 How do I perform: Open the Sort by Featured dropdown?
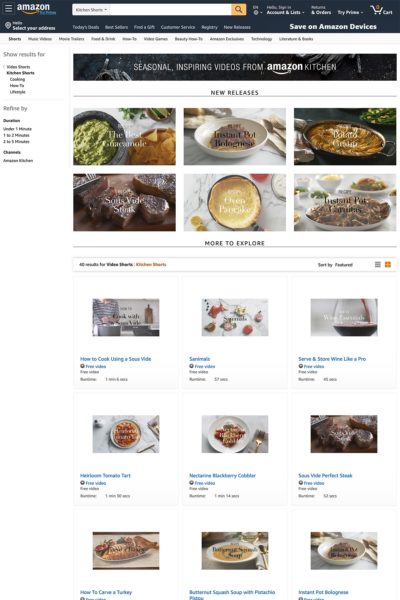click(335, 265)
